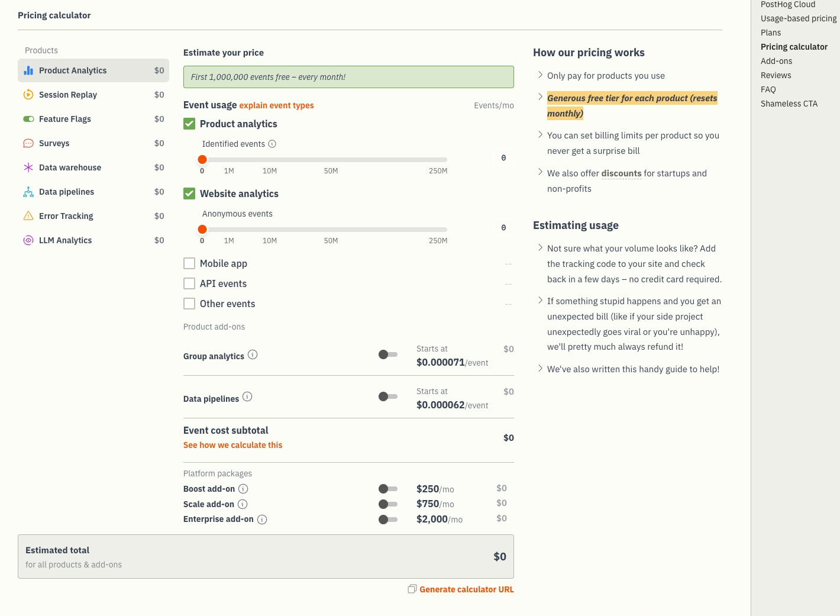Select Data warehouse in Products list

point(93,167)
